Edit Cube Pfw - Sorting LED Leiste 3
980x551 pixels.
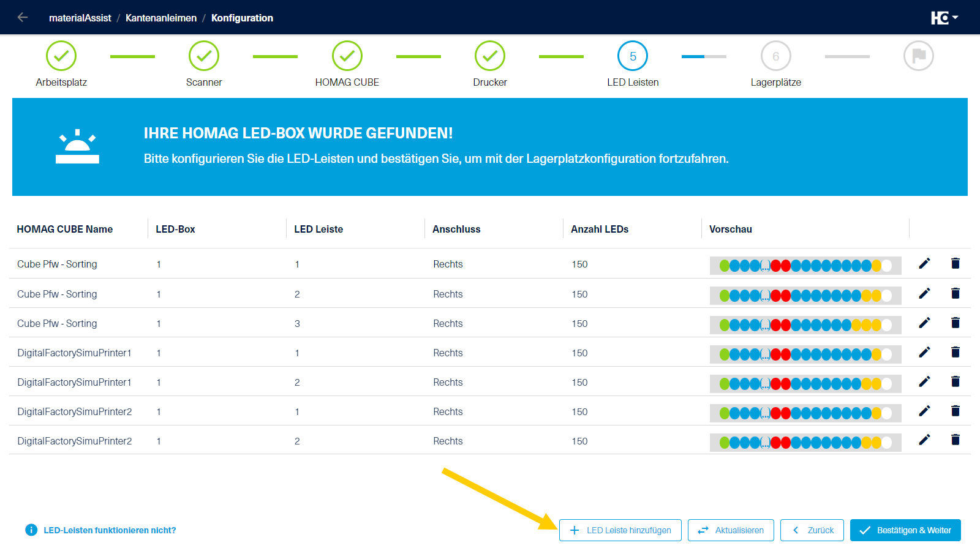924,323
